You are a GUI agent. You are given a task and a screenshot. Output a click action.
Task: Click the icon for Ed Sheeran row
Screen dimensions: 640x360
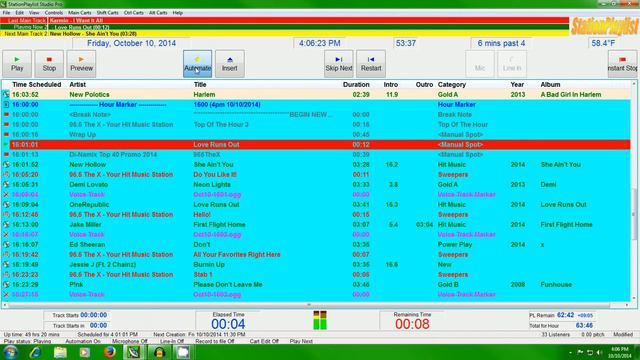(6, 244)
